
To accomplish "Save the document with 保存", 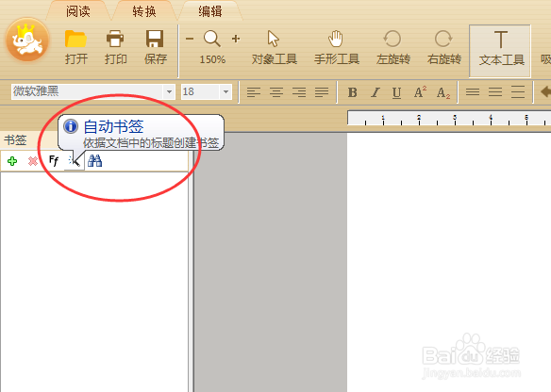I will coord(156,47).
